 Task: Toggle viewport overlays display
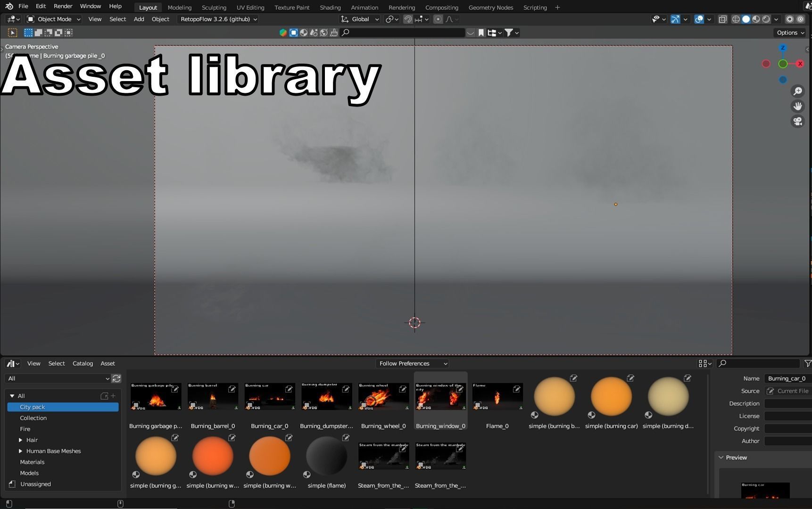coord(699,19)
